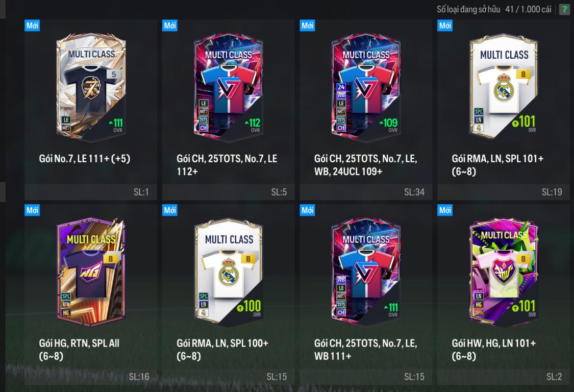Select the Multi Class 112 OVR card image
Image resolution: width=574 pixels, height=392 pixels.
(x=229, y=88)
